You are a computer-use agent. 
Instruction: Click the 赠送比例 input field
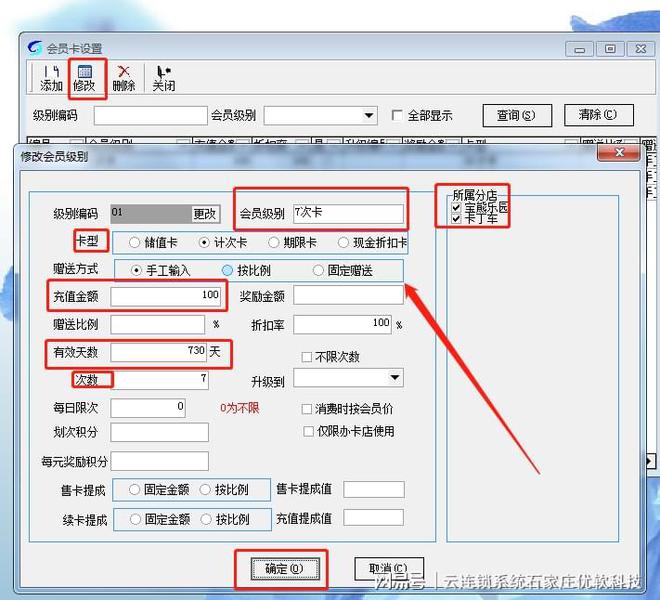(158, 325)
